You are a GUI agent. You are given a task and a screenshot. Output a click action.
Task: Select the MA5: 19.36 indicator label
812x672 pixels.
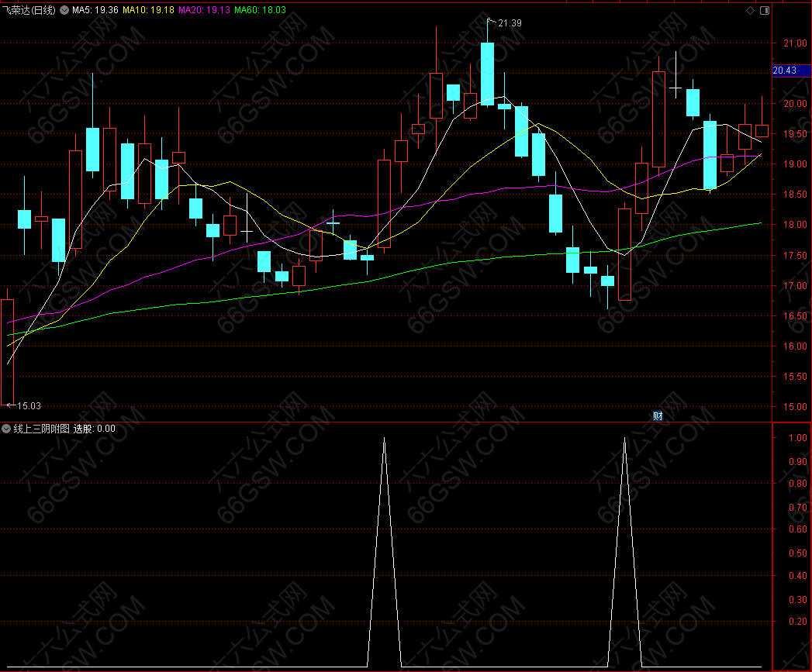95,11
